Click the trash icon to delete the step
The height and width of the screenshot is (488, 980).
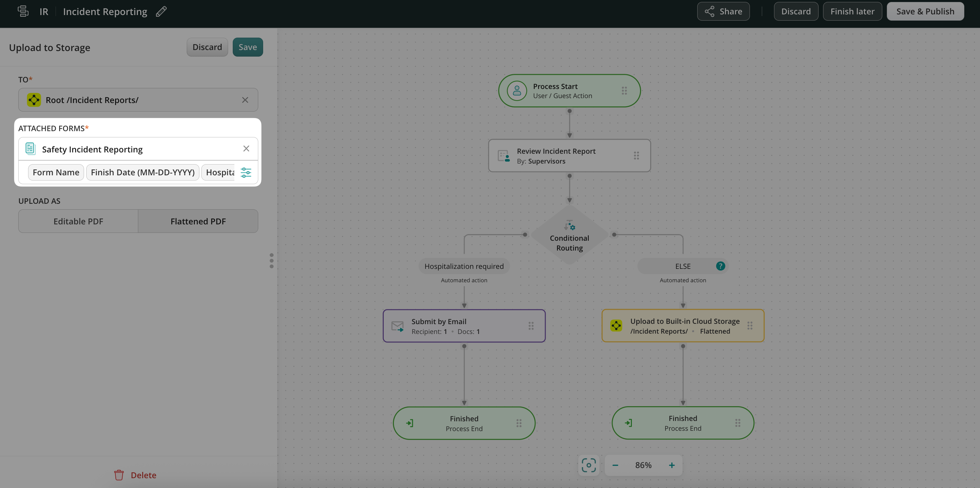pyautogui.click(x=119, y=475)
